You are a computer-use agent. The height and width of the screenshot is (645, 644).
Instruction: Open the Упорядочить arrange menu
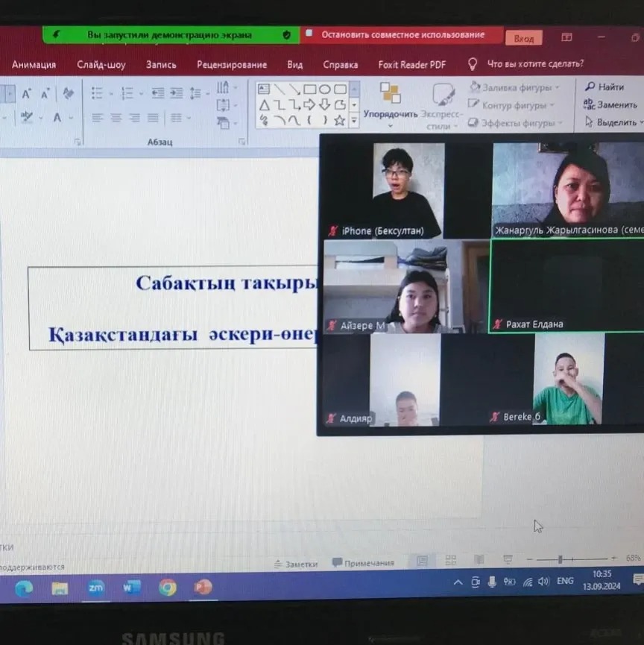click(391, 105)
